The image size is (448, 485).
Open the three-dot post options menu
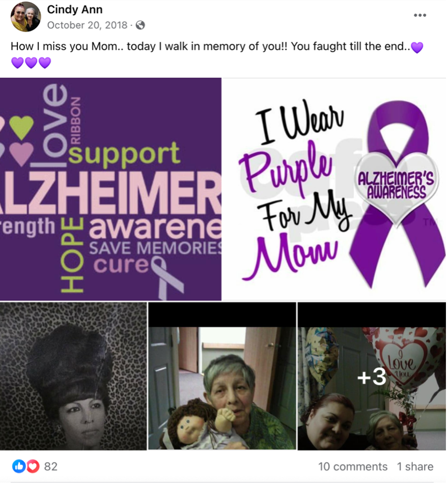click(x=420, y=15)
